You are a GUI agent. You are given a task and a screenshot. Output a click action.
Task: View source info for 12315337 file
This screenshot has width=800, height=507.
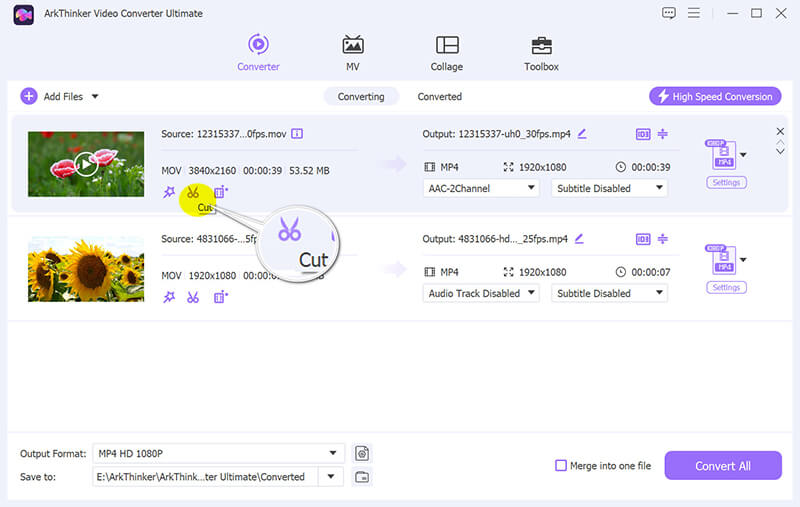tap(297, 134)
